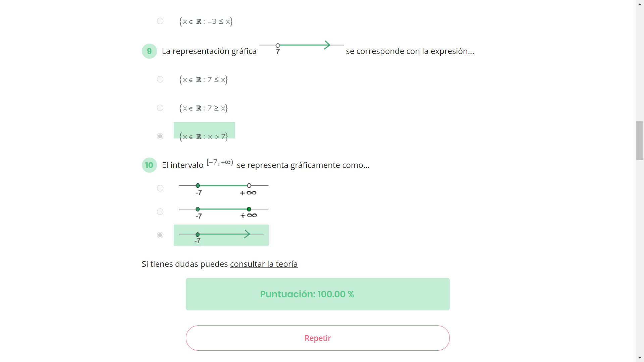Click the scrollbar up arrow
The height and width of the screenshot is (362, 644).
tap(640, 4)
